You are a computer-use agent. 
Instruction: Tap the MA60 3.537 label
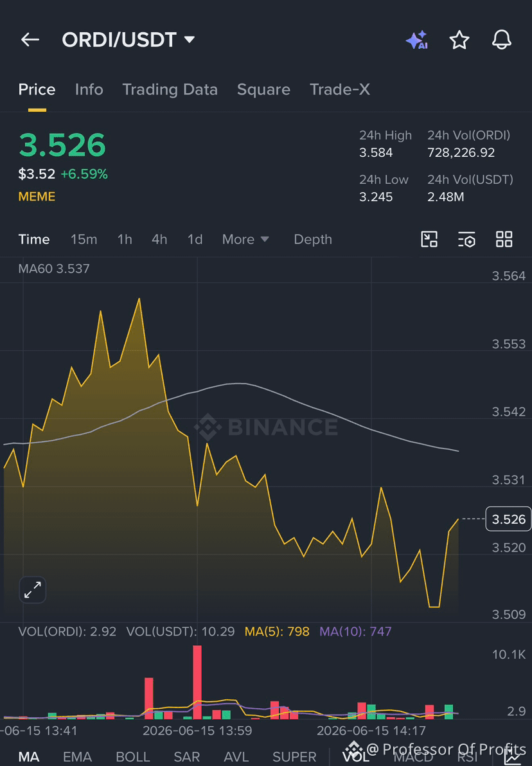(54, 269)
